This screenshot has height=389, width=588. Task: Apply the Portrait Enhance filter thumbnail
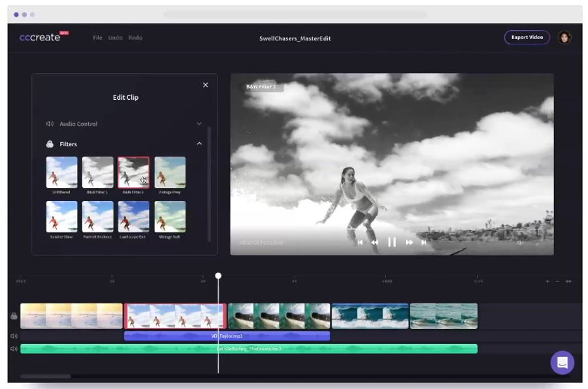pyautogui.click(x=97, y=217)
